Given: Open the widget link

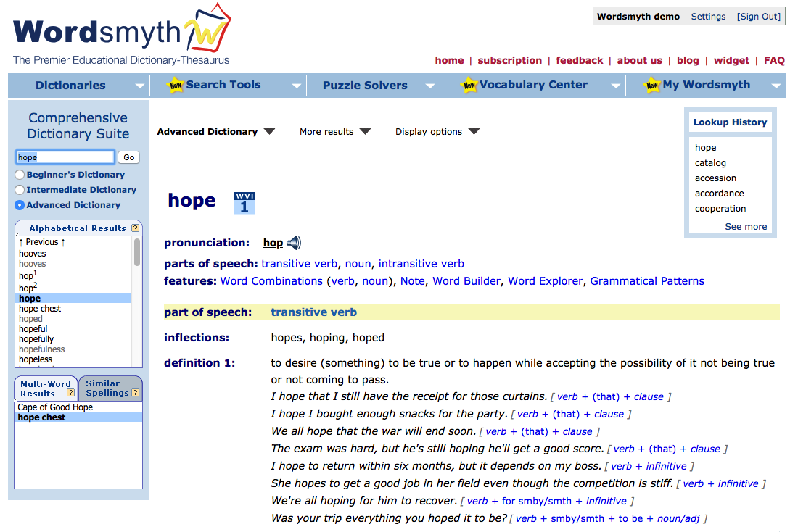Looking at the screenshot, I should [x=731, y=61].
